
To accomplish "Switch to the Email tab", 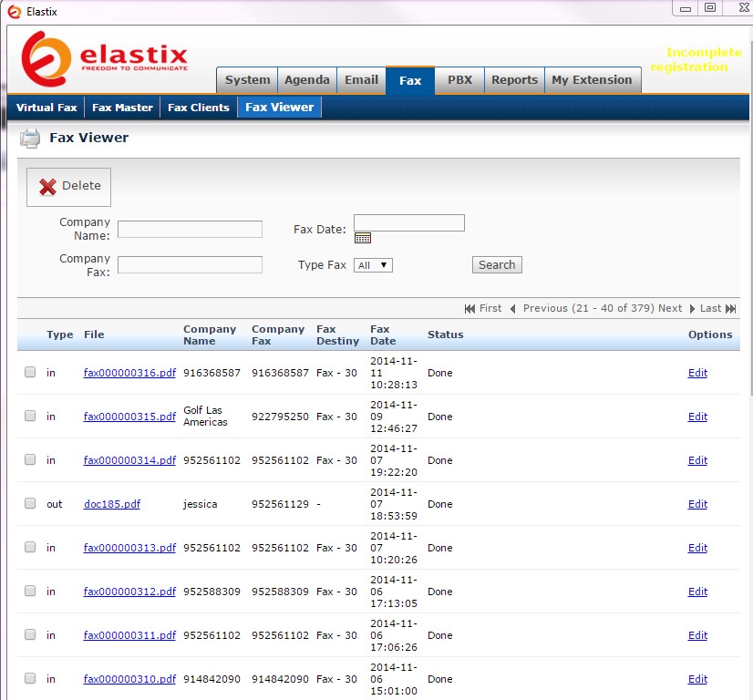I will click(361, 80).
